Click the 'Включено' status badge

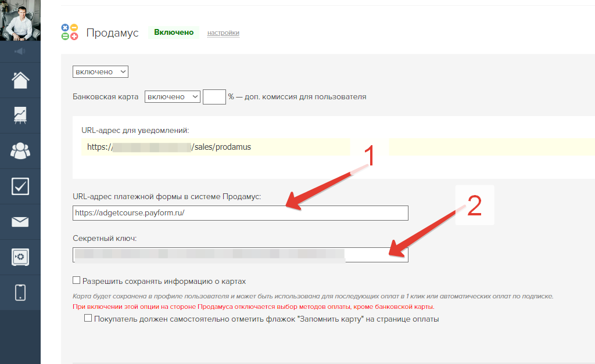coord(174,33)
